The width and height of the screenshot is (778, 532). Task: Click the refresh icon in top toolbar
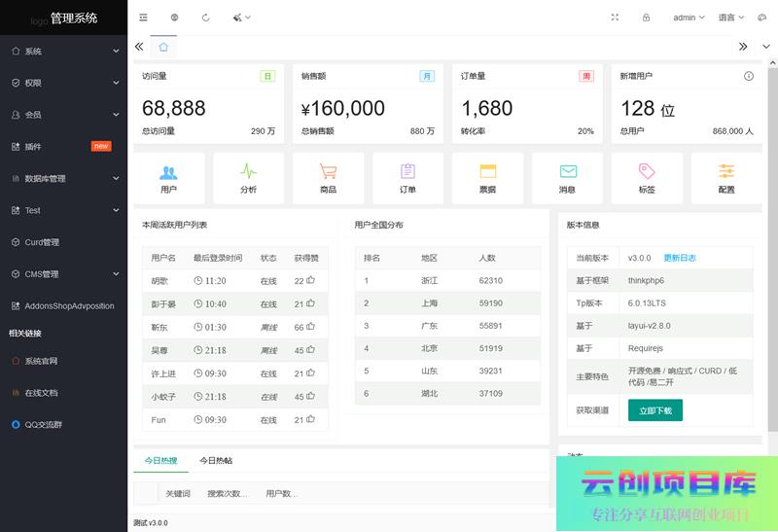tap(205, 18)
